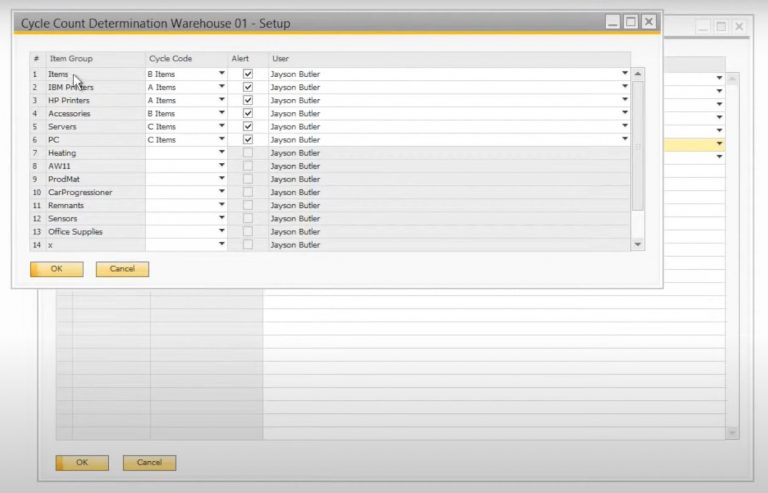Open User dropdown for Accessories row
The width and height of the screenshot is (768, 493).
tap(624, 113)
